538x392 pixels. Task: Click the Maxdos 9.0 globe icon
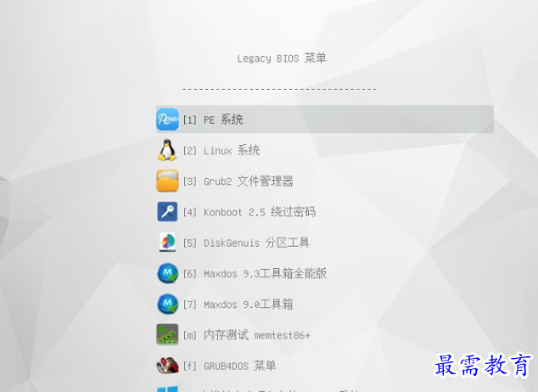[x=167, y=305]
